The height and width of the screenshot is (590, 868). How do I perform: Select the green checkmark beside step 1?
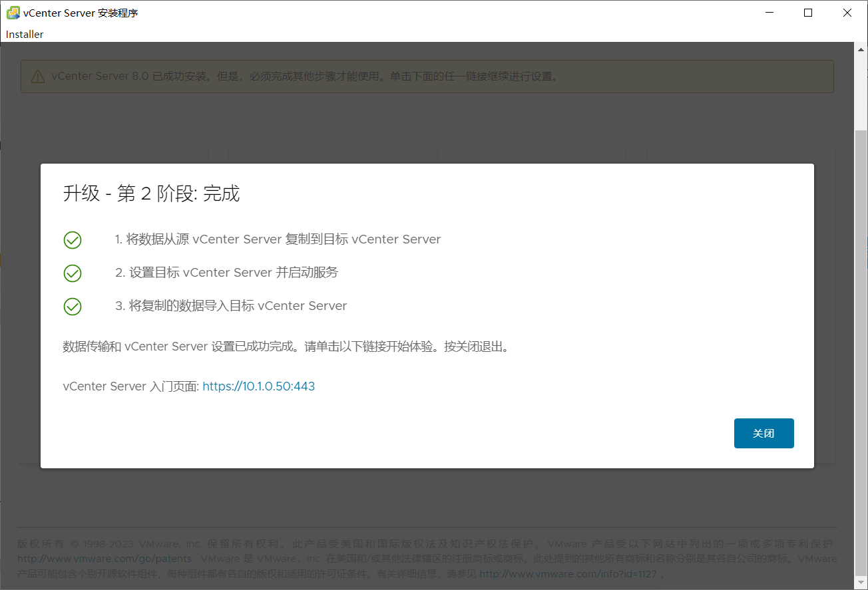(73, 240)
